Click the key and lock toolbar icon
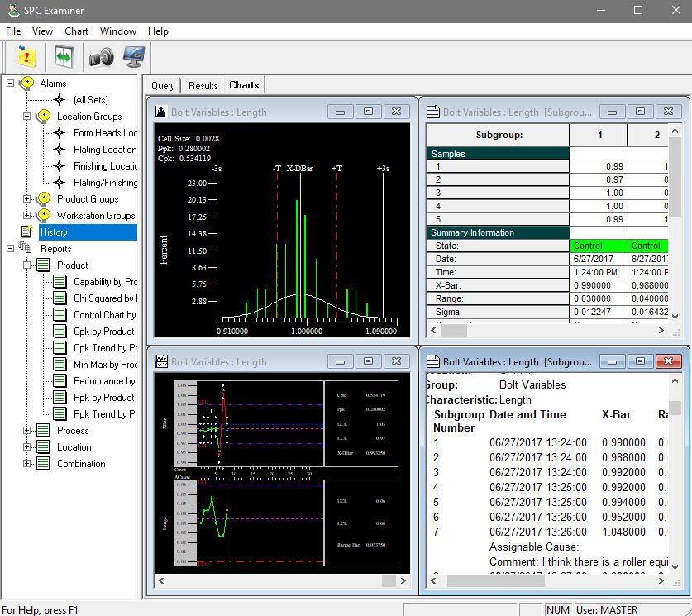The height and width of the screenshot is (616, 692). coord(100,57)
